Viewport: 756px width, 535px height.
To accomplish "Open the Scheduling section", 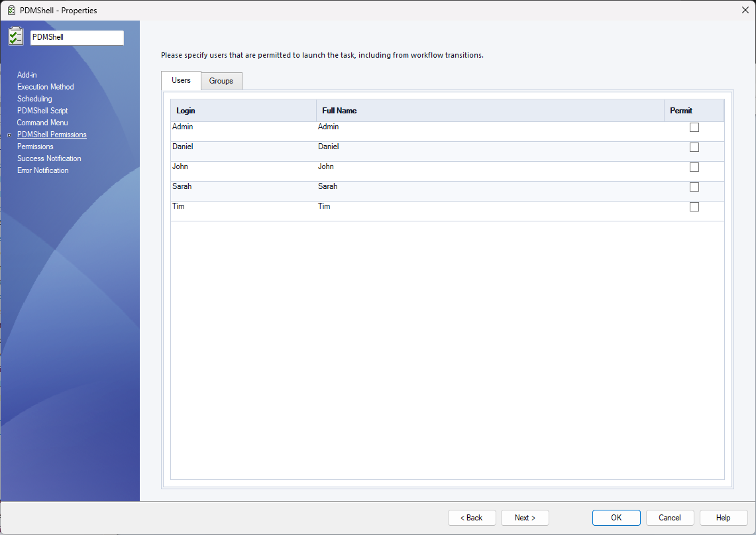I will (x=34, y=98).
